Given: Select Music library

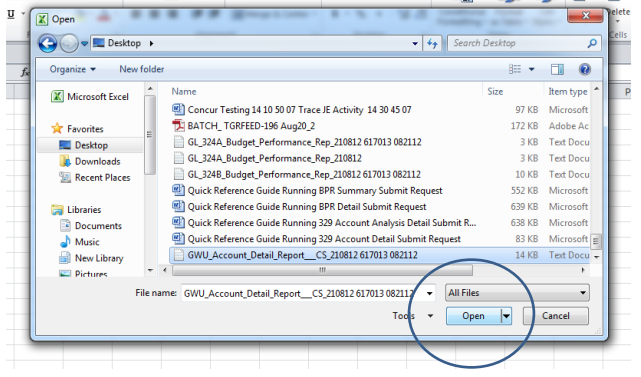Looking at the screenshot, I should point(80,242).
